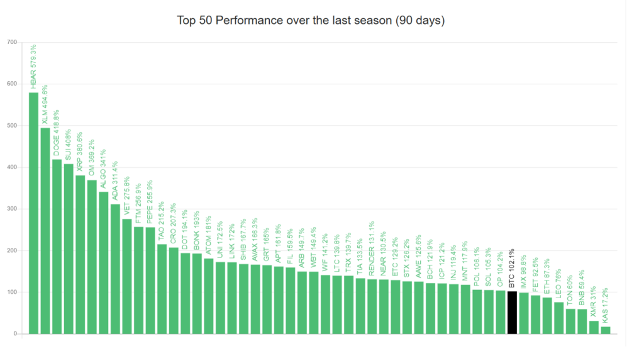Viewport: 644px width, 351px height.
Task: Click the BNB 59.4% bar
Action: [582, 321]
